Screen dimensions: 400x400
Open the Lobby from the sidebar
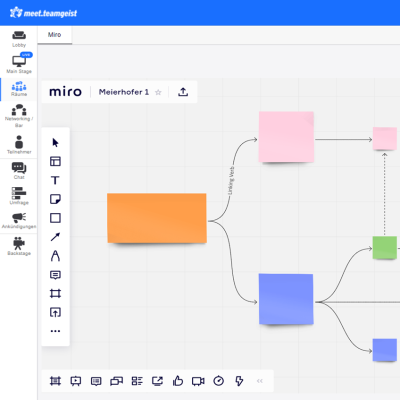point(19,39)
